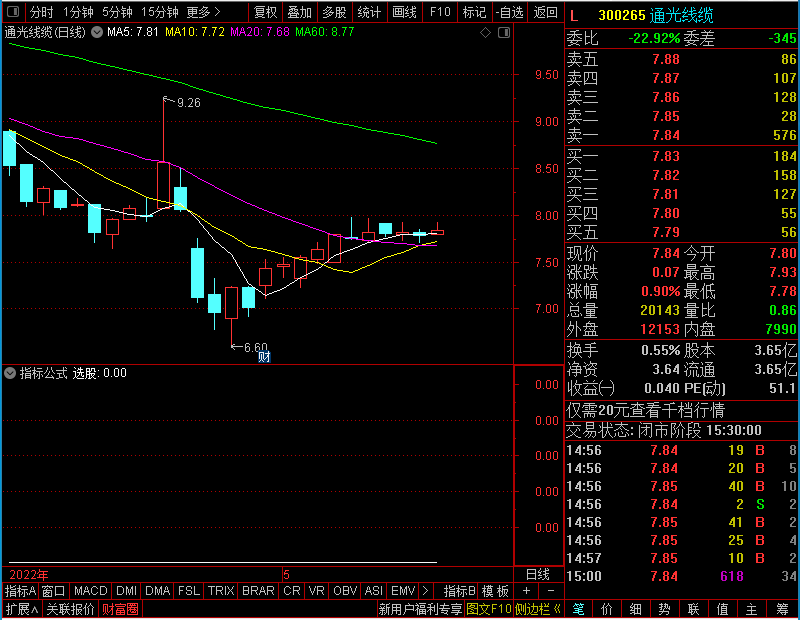Open 财富圈 tab

pos(120,609)
